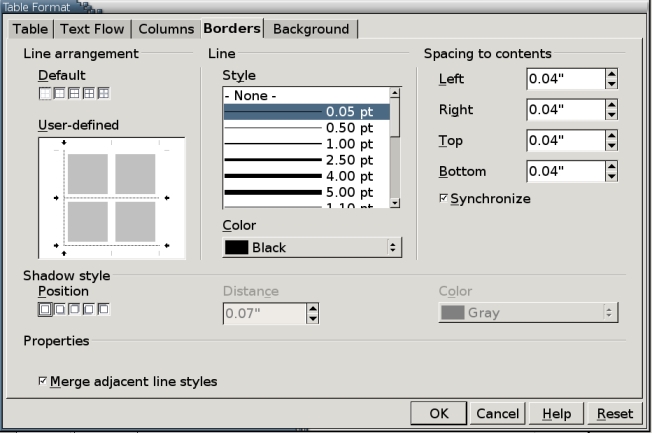Choose the 'Outer Border Only' default arrangement icon

[59, 93]
